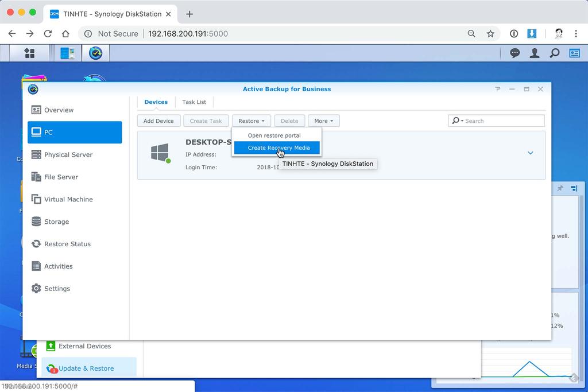This screenshot has width=588, height=392.
Task: Click the DSM search magnifier icon
Action: pos(554,53)
